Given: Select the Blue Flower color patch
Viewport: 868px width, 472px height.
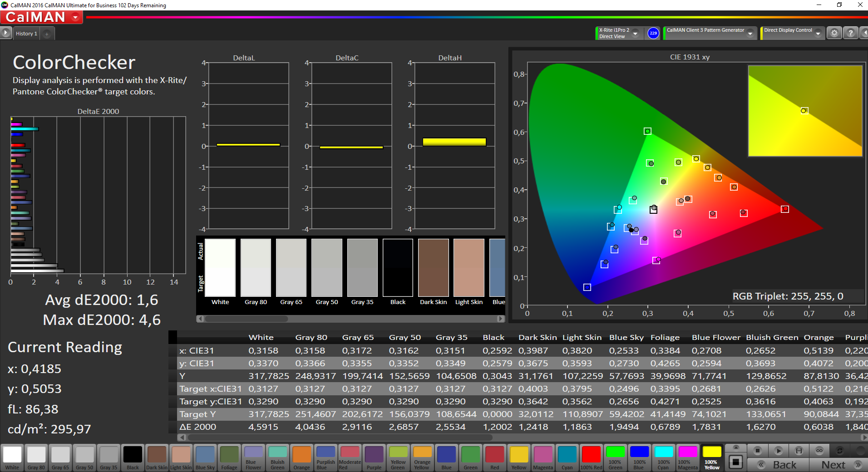Looking at the screenshot, I should click(253, 457).
